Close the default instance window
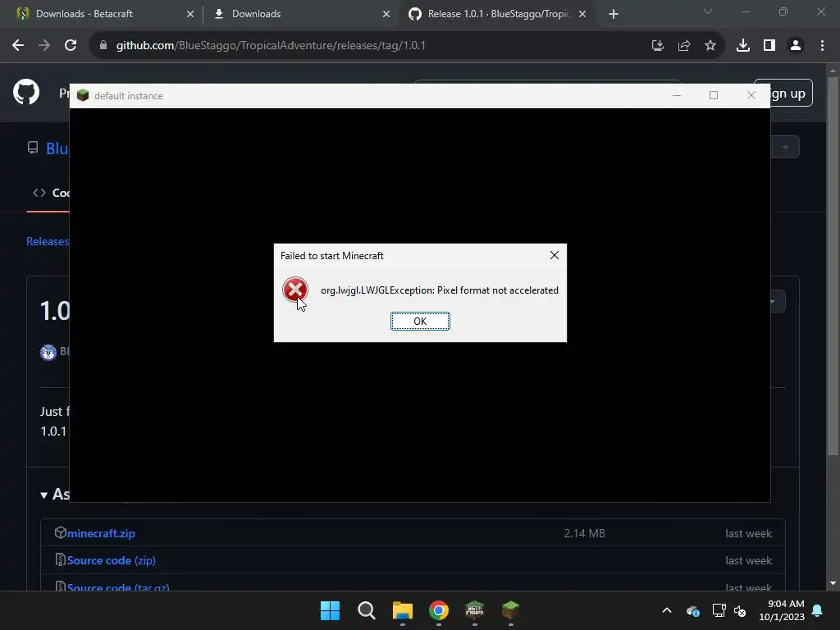Screen dimensions: 840x630 (751, 95)
